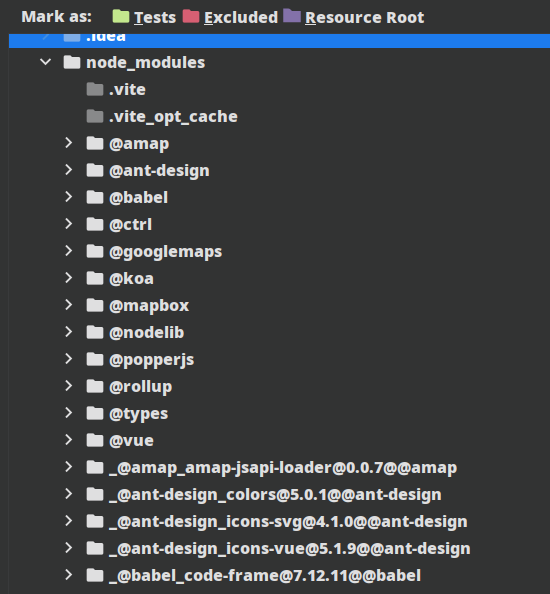This screenshot has width=550, height=594.
Task: Select the _@babel_code-frame@7.12.11@@babel row text
Action: point(265,576)
